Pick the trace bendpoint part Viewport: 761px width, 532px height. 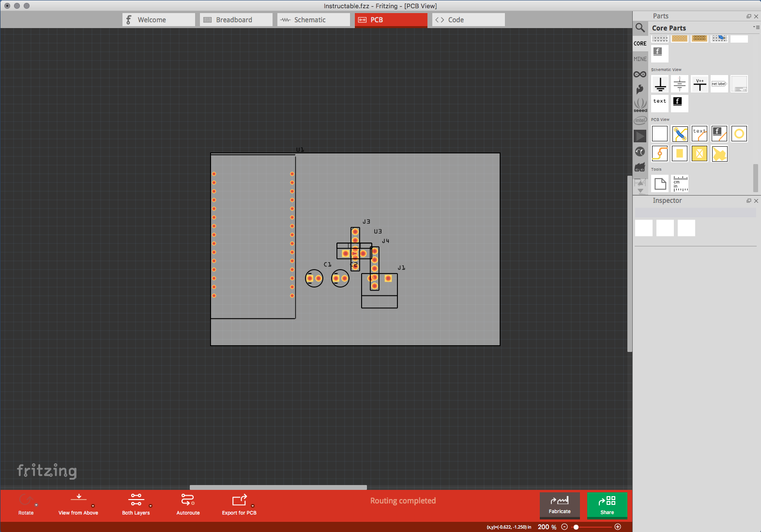tap(660, 153)
